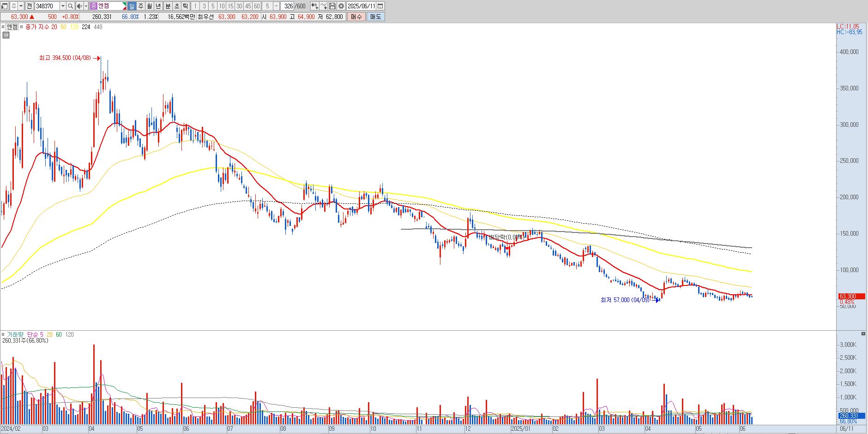Image resolution: width=868 pixels, height=434 pixels.
Task: Click the small square marker before 엔켐 legend
Action: coord(3,27)
